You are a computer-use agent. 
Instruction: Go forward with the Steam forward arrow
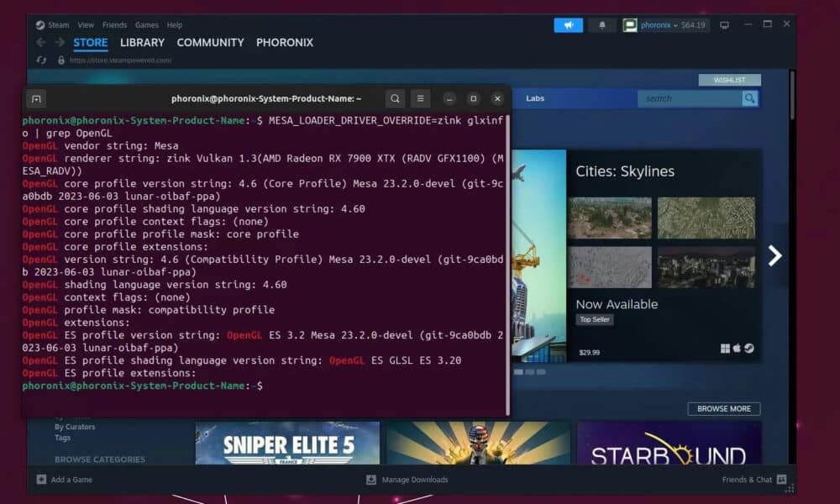(x=60, y=42)
